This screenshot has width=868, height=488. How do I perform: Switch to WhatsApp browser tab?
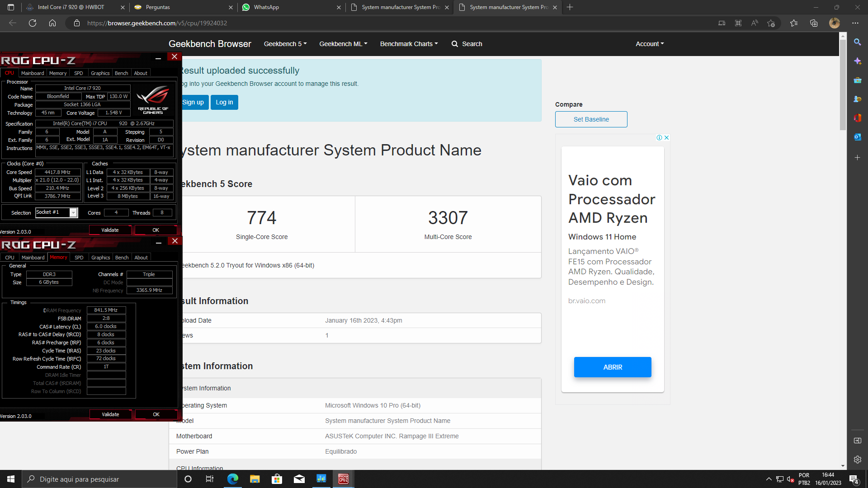291,7
